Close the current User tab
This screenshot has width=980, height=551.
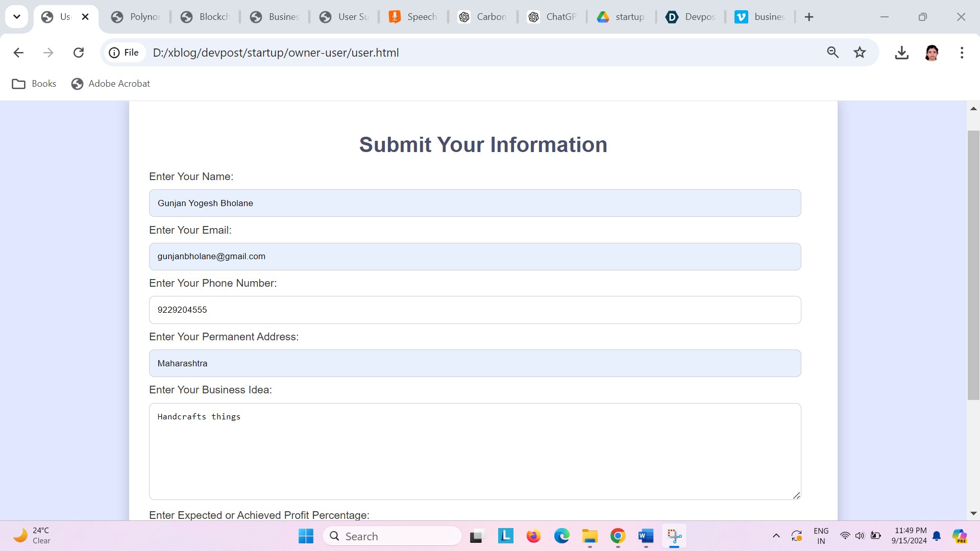point(85,17)
